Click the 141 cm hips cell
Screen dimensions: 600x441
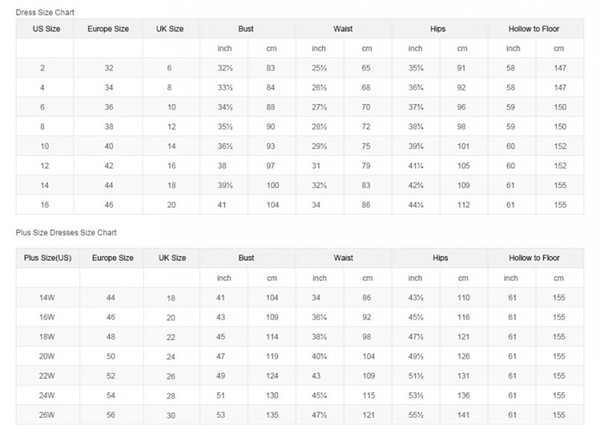[461, 412]
